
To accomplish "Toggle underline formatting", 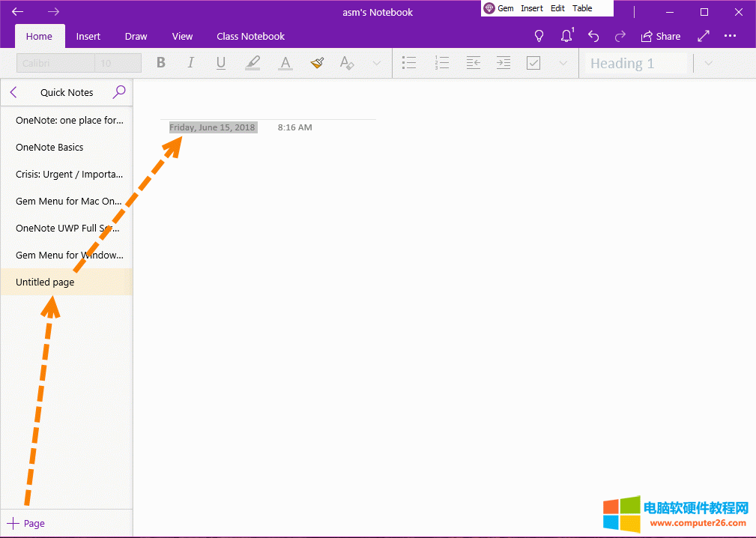I will [x=221, y=62].
